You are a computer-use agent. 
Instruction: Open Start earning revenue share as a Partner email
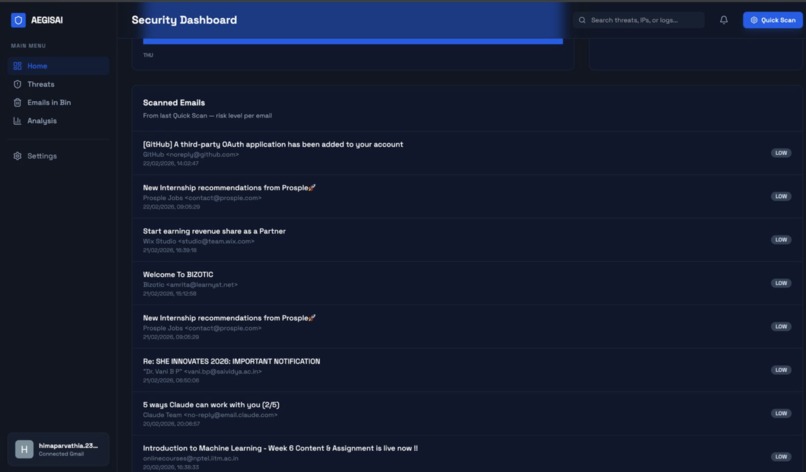[x=468, y=240]
